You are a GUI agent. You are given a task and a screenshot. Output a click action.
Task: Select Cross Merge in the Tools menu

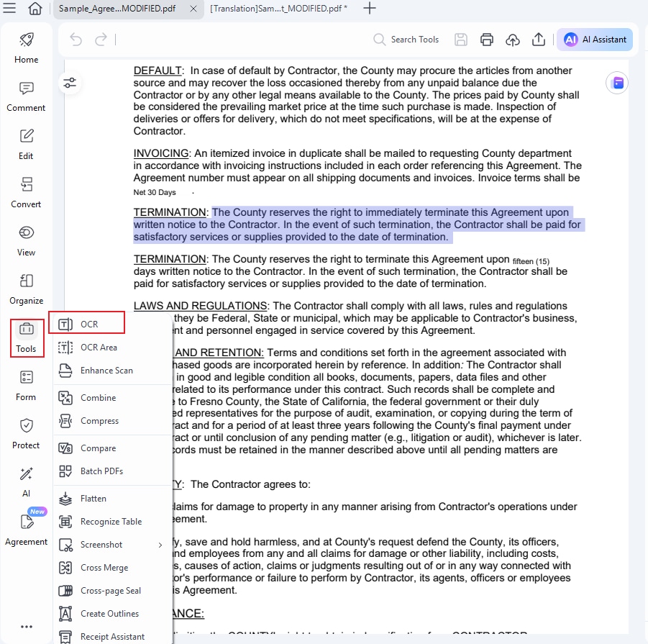(112, 568)
